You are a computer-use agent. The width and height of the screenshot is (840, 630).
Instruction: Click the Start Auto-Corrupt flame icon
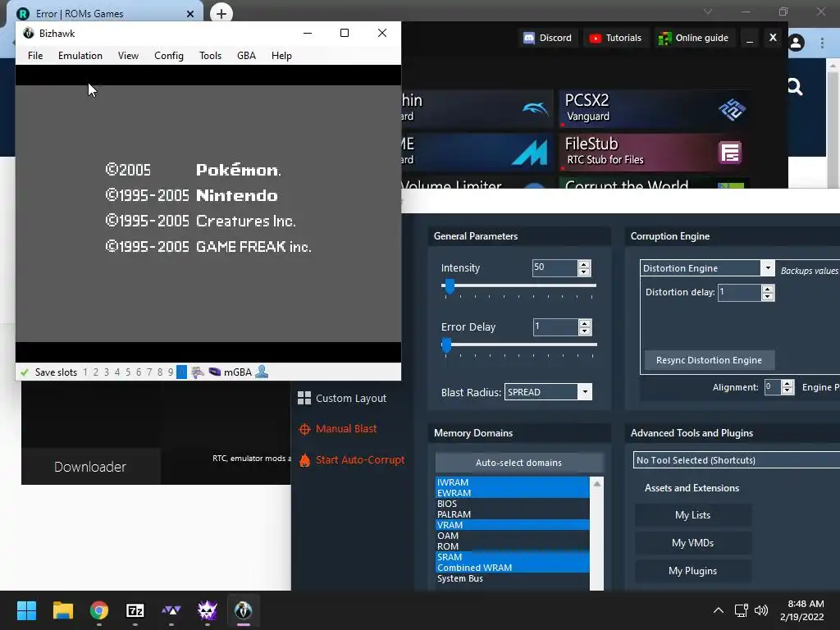click(x=304, y=460)
